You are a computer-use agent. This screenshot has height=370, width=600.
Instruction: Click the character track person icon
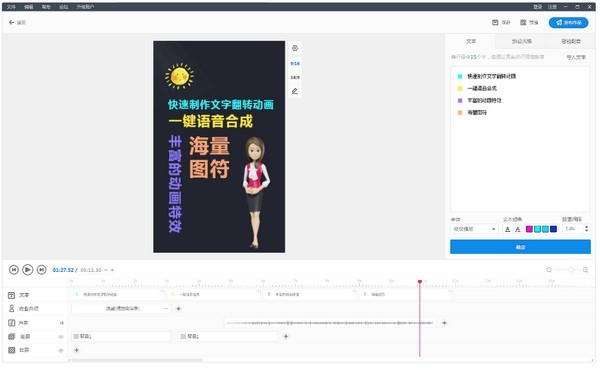coord(11,308)
